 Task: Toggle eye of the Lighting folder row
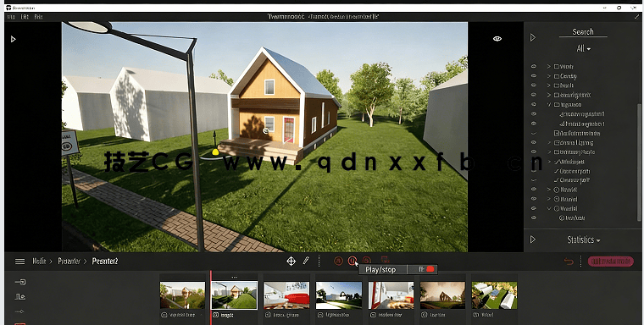534,142
